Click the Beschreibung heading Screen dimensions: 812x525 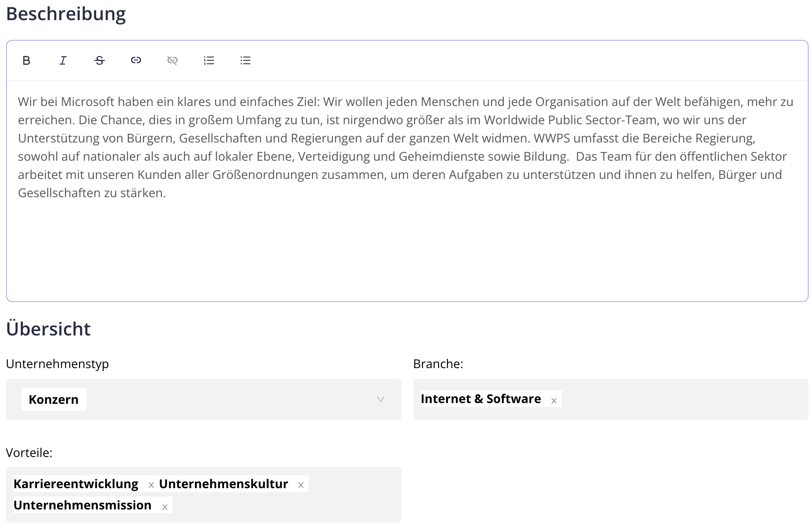[66, 14]
